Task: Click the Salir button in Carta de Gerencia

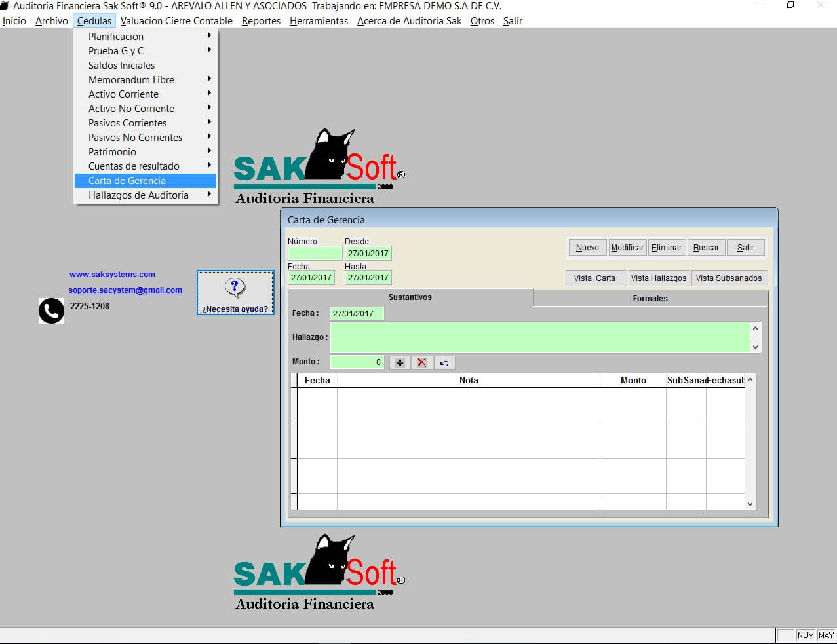Action: pyautogui.click(x=745, y=248)
